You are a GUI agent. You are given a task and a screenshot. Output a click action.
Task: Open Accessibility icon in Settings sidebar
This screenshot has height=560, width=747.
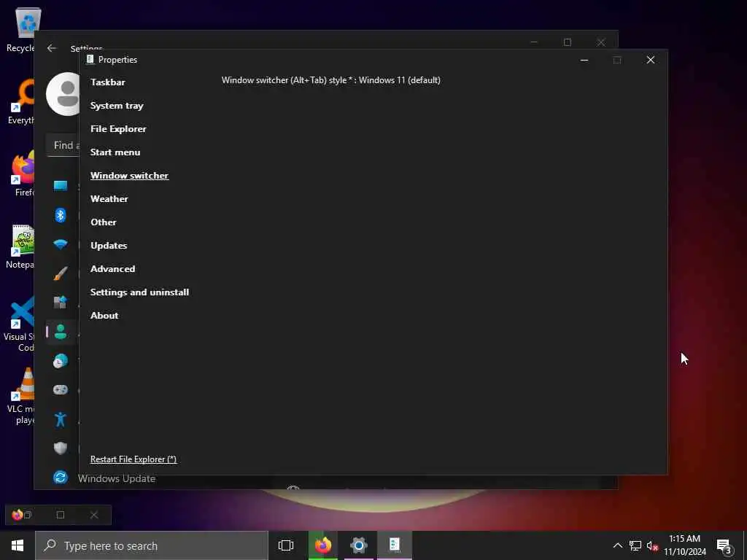(61, 419)
